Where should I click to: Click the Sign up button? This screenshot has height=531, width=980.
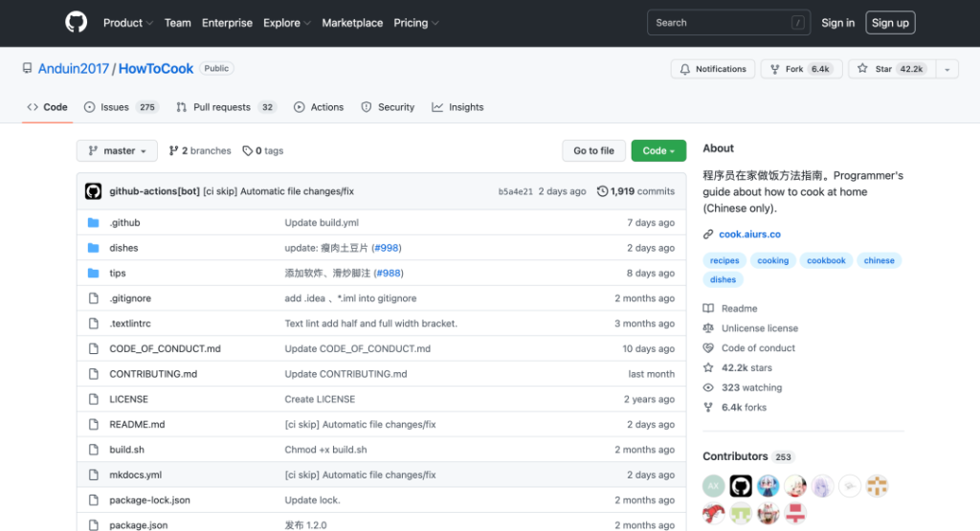coord(890,23)
